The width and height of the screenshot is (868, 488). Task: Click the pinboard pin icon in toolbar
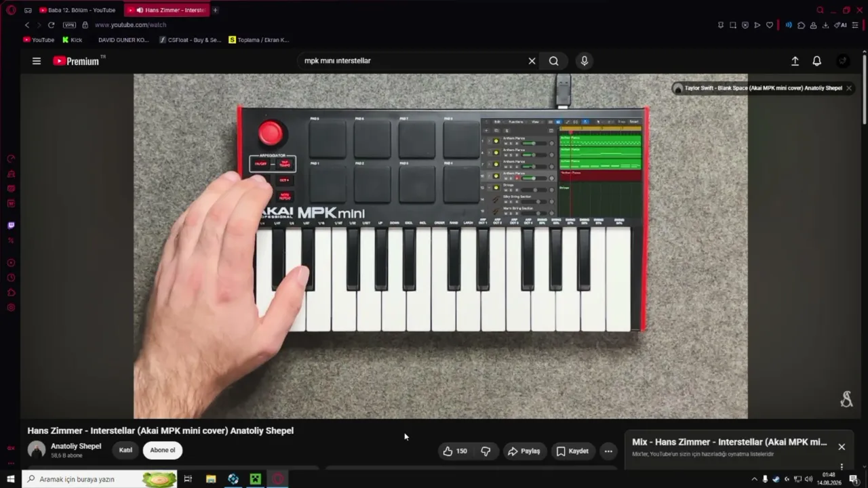coord(720,25)
